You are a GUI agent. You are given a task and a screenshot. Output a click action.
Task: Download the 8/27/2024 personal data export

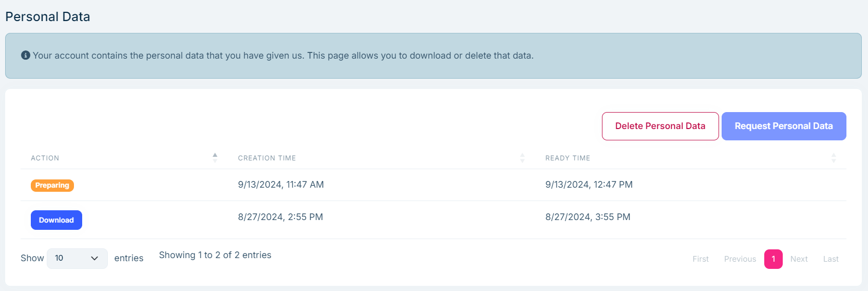[x=56, y=220]
